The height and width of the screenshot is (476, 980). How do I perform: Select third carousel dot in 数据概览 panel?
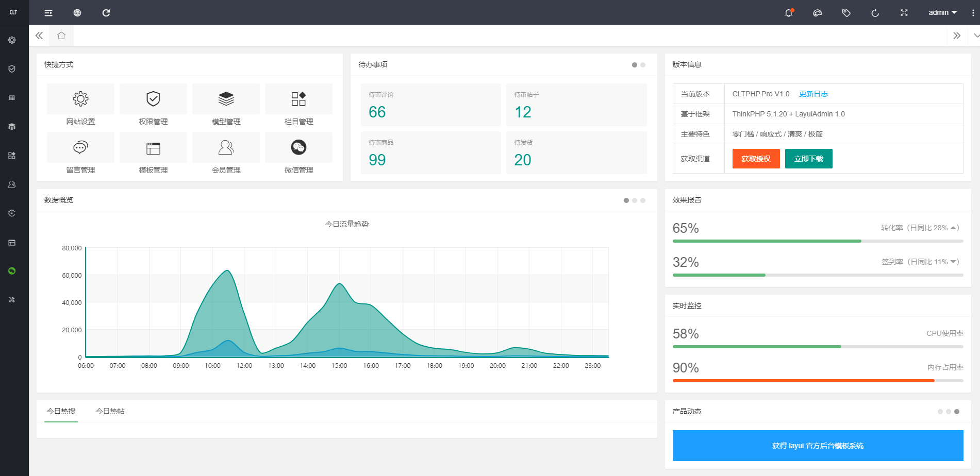[x=643, y=200]
